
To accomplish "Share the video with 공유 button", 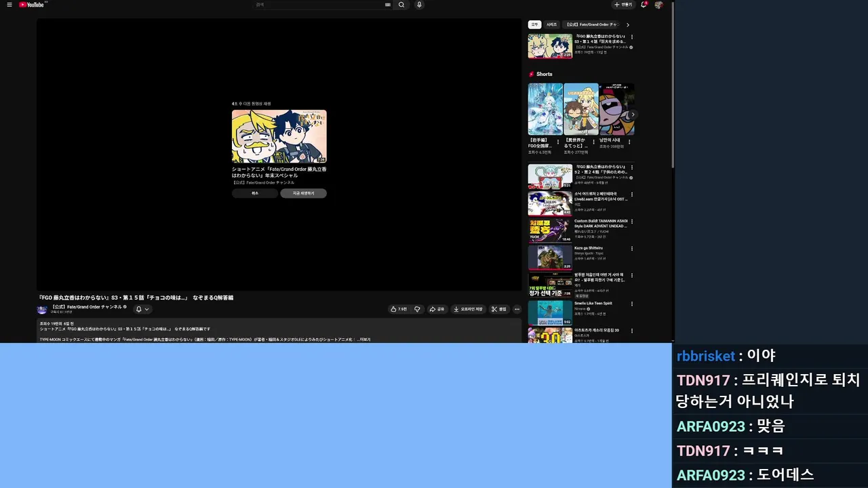I will pos(437,309).
